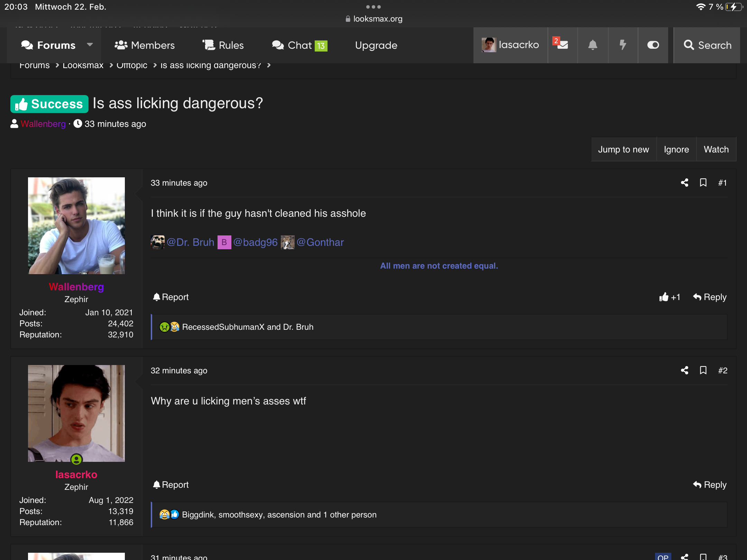747x560 pixels.
Task: Click the post #1 timestamp '33 minutes ago'
Action: 179,183
